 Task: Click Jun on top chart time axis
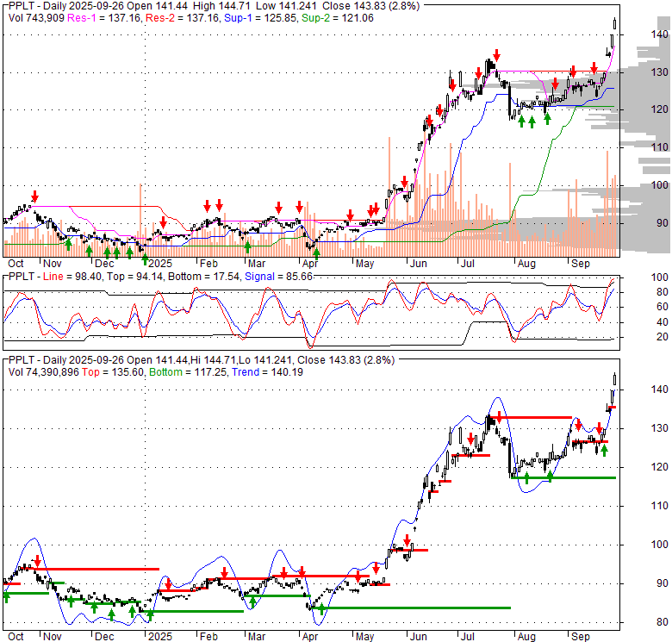[x=419, y=264]
